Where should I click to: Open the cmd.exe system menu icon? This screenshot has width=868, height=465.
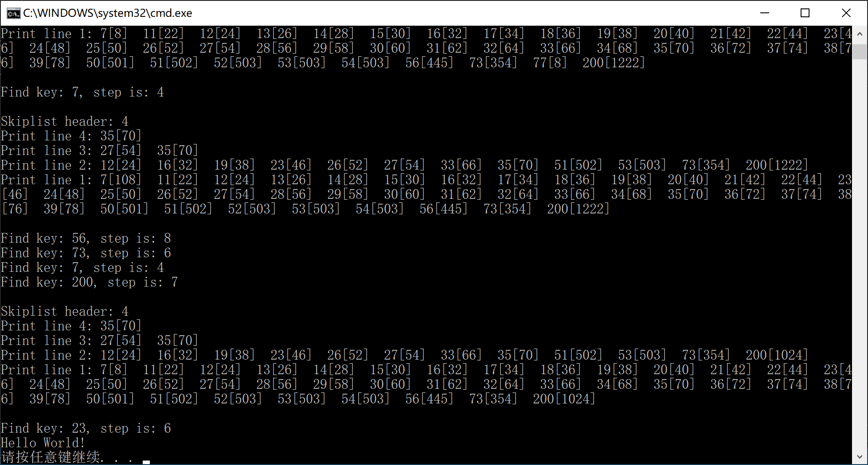pyautogui.click(x=13, y=13)
